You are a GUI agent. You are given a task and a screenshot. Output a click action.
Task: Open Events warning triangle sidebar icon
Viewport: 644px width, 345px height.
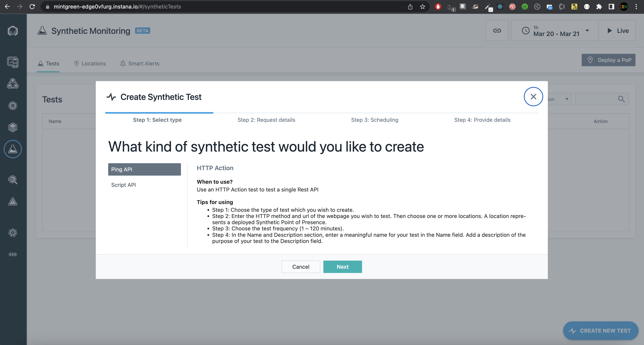(x=13, y=201)
